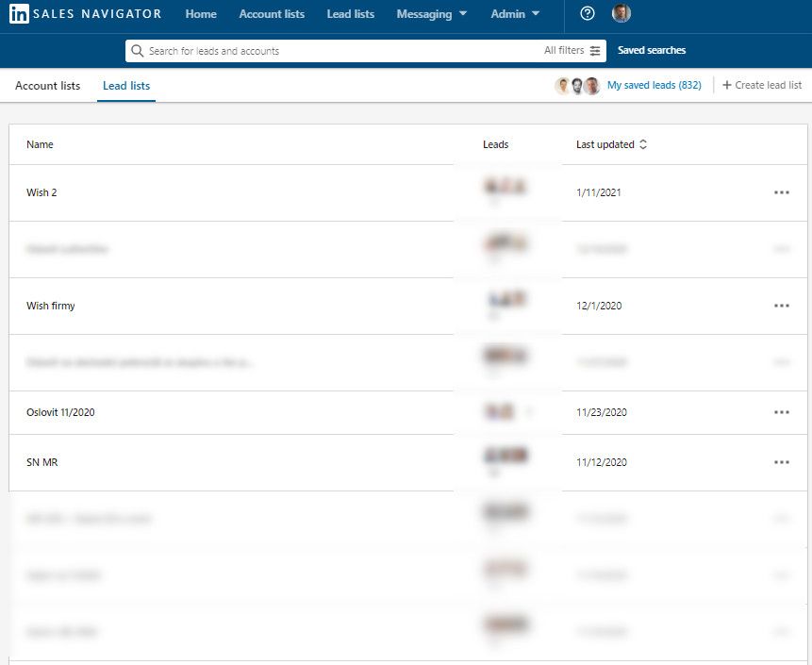Screen dimensions: 812x665
Task: Open the Saved searches link
Action: 652,51
